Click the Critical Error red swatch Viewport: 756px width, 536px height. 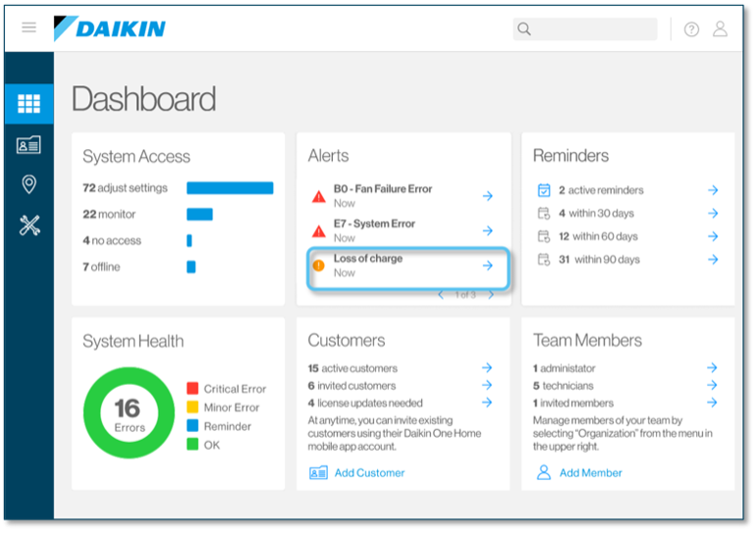[192, 388]
